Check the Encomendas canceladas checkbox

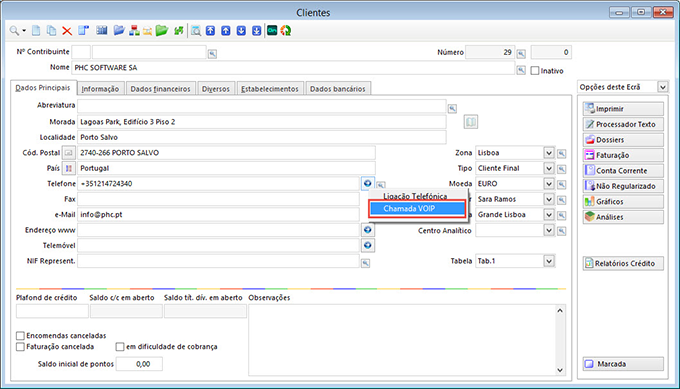20,336
